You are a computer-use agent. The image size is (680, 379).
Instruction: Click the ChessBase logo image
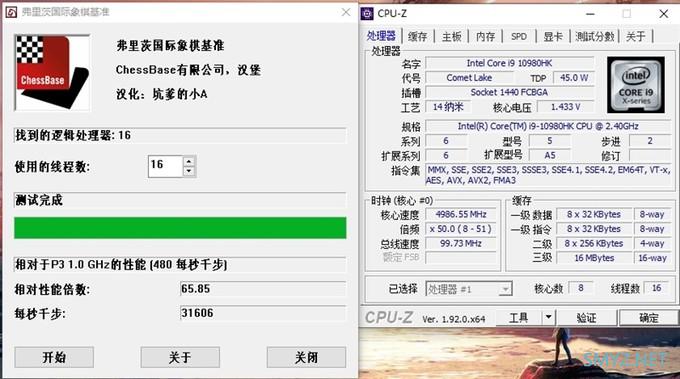52,73
